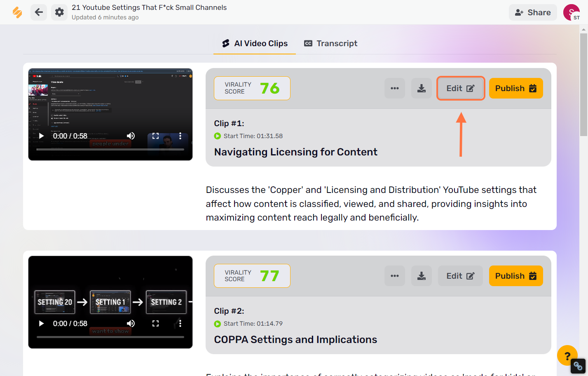
Task: Click the virality score 76 badge
Action: pyautogui.click(x=252, y=88)
